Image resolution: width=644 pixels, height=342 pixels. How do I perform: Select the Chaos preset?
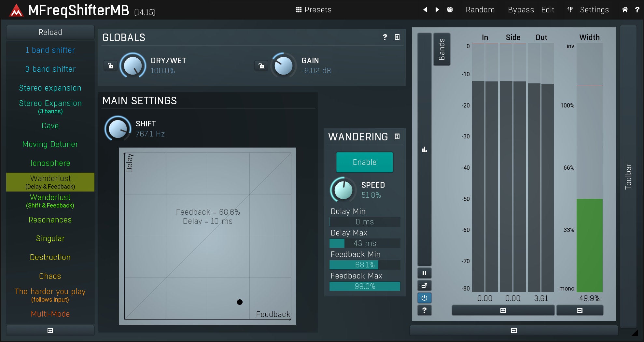pyautogui.click(x=50, y=276)
